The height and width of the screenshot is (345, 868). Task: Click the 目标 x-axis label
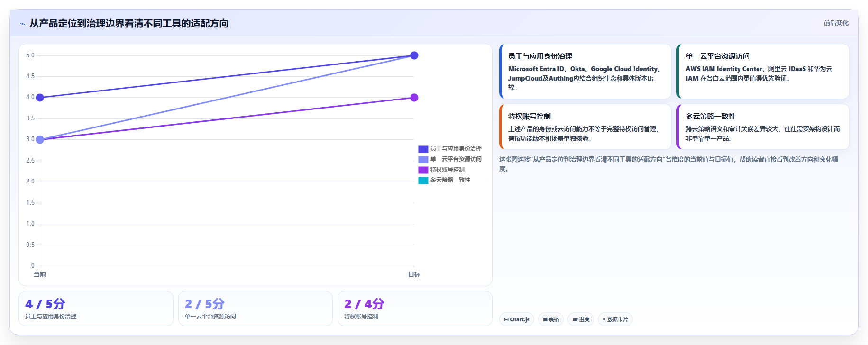click(414, 274)
